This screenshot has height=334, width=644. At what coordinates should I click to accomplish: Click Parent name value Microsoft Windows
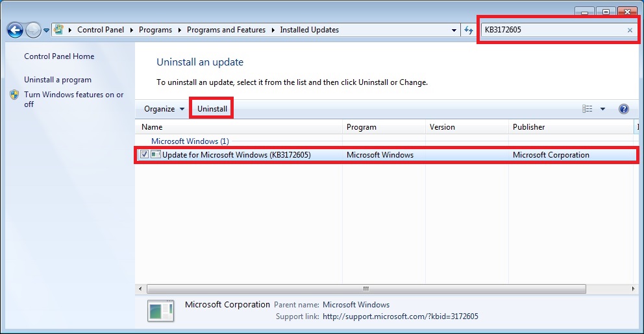coord(356,305)
